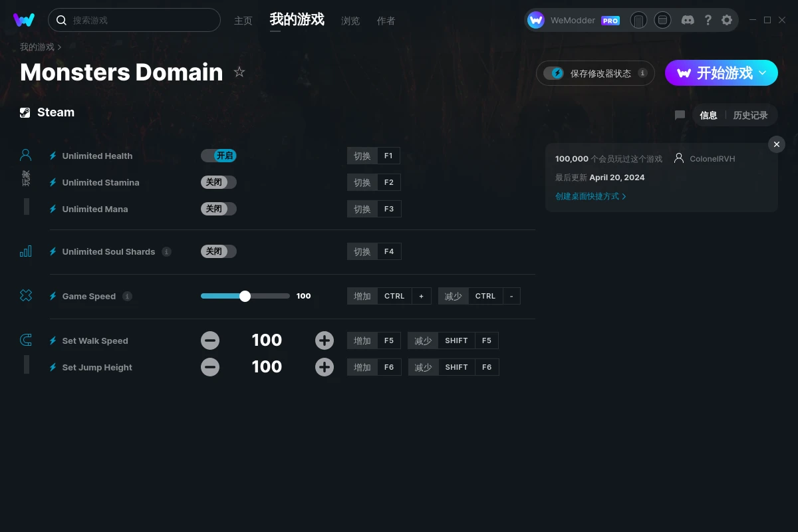Open the settings gear icon
Viewport: 798px width, 532px height.
727,20
